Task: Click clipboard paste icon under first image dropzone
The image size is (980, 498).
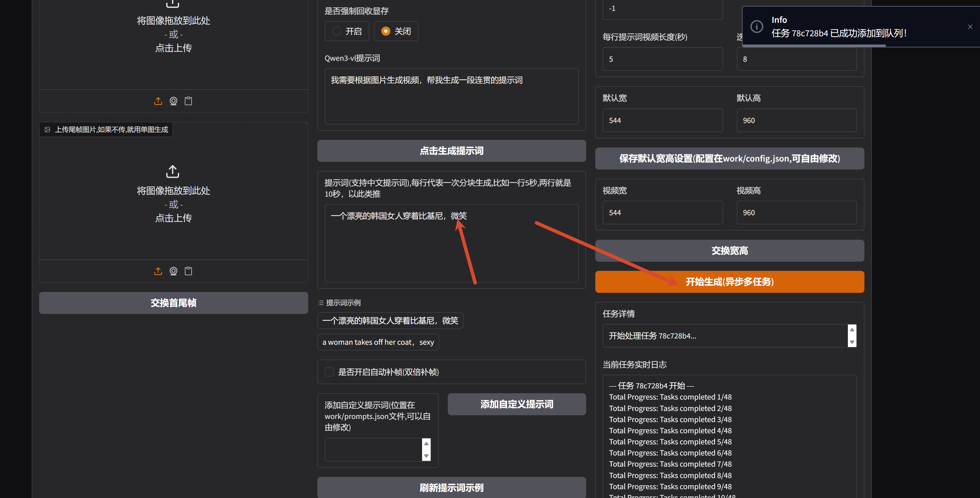Action: (188, 101)
